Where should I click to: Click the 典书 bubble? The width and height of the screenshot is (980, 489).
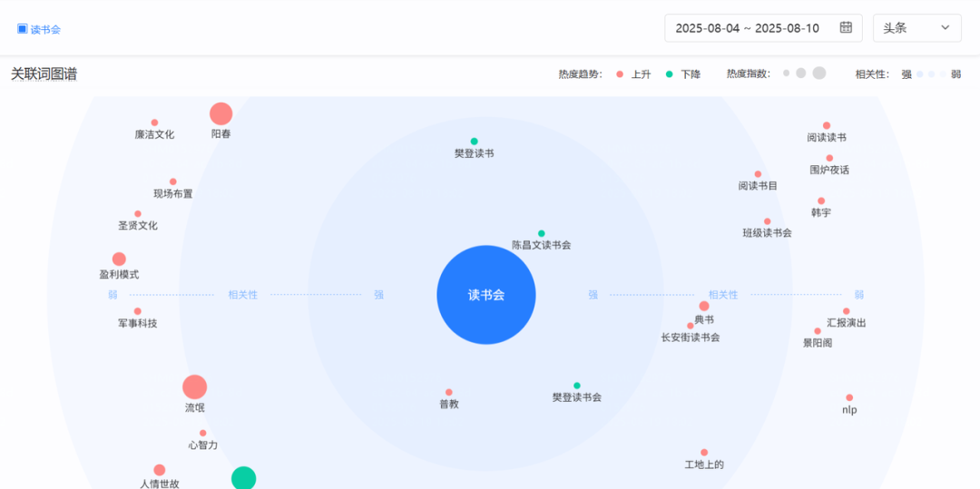[704, 306]
